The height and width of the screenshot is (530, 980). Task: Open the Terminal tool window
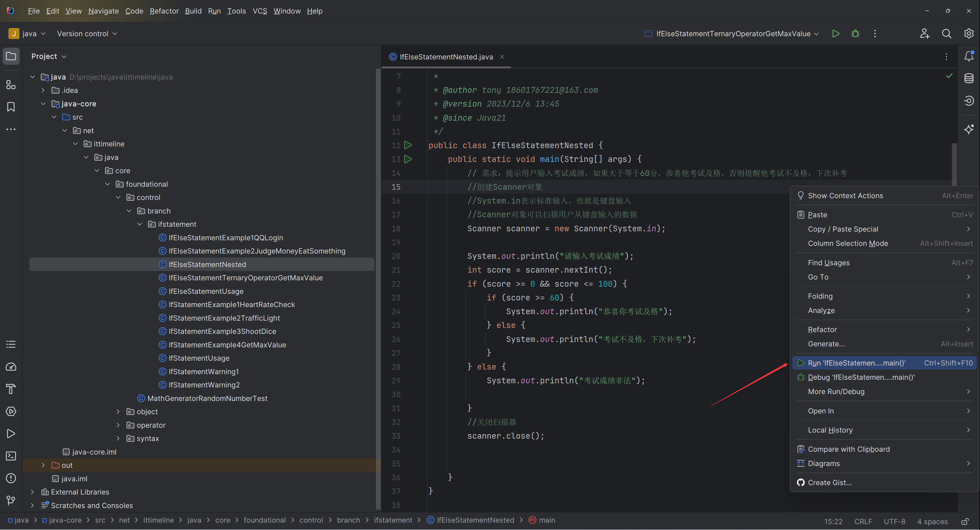[x=11, y=456]
